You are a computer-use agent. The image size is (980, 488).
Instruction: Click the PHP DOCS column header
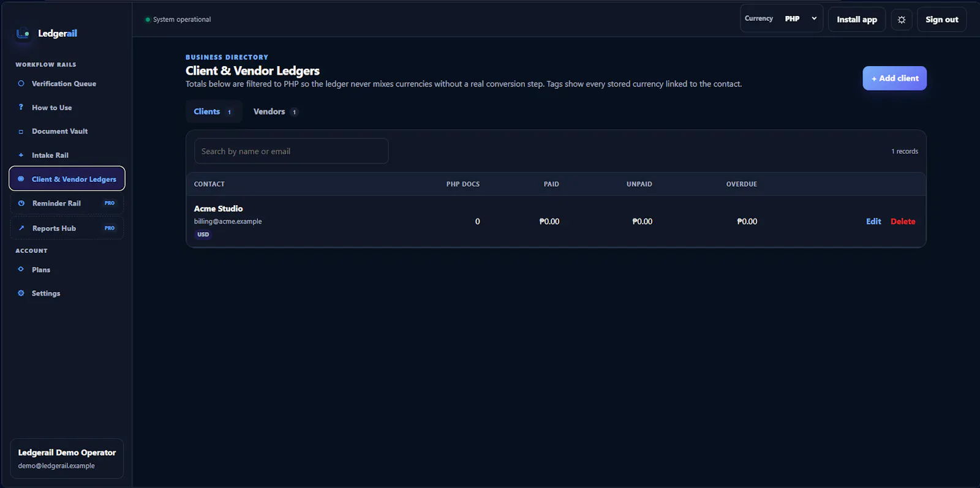pos(463,184)
